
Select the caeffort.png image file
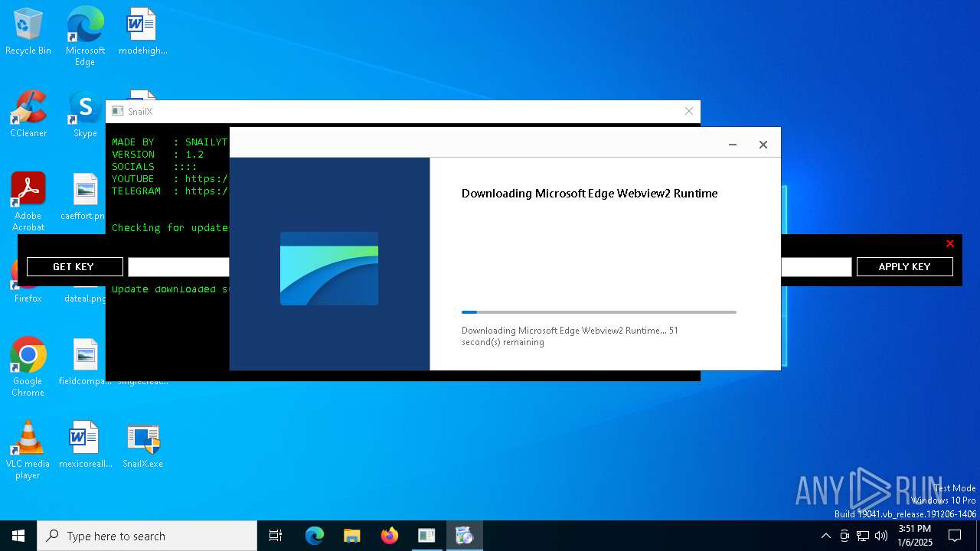point(85,197)
